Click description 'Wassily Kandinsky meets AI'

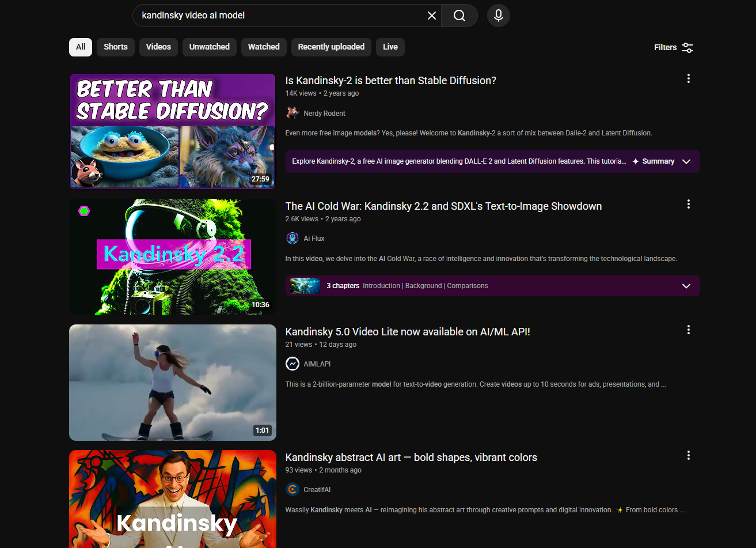point(485,510)
